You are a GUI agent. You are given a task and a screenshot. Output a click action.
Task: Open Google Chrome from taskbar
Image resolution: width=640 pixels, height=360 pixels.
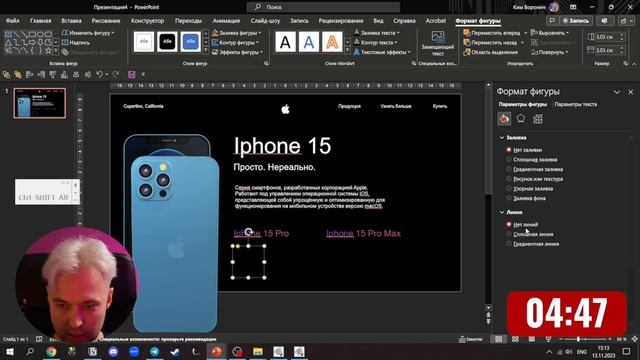51,351
